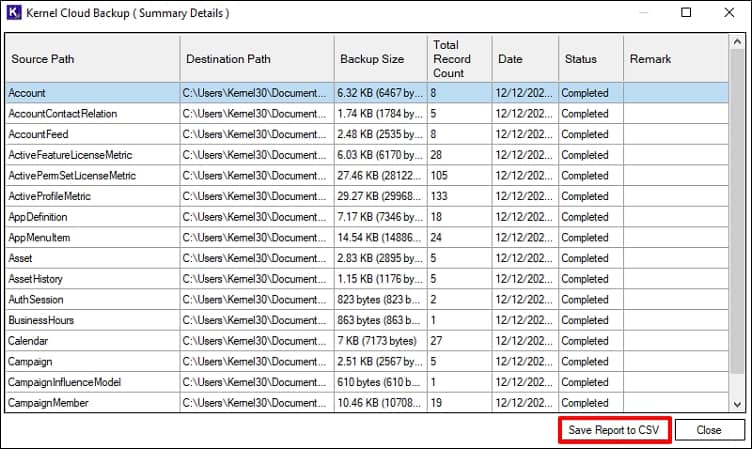Click backup size 14.54 KB cell
Image resolution: width=752 pixels, height=449 pixels.
(x=381, y=237)
